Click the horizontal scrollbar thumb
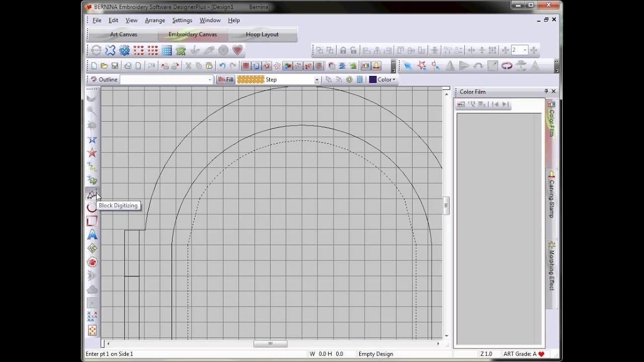Image resolution: width=644 pixels, height=362 pixels. pyautogui.click(x=270, y=344)
